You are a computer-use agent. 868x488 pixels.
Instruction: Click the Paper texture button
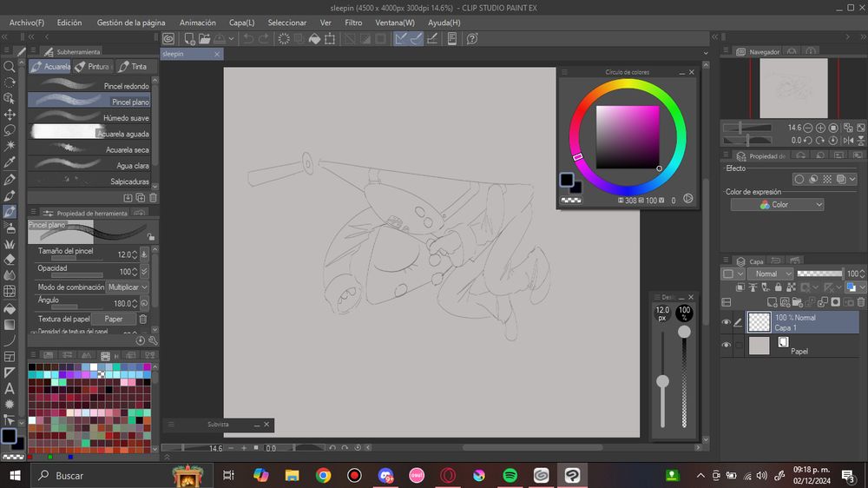pyautogui.click(x=114, y=319)
